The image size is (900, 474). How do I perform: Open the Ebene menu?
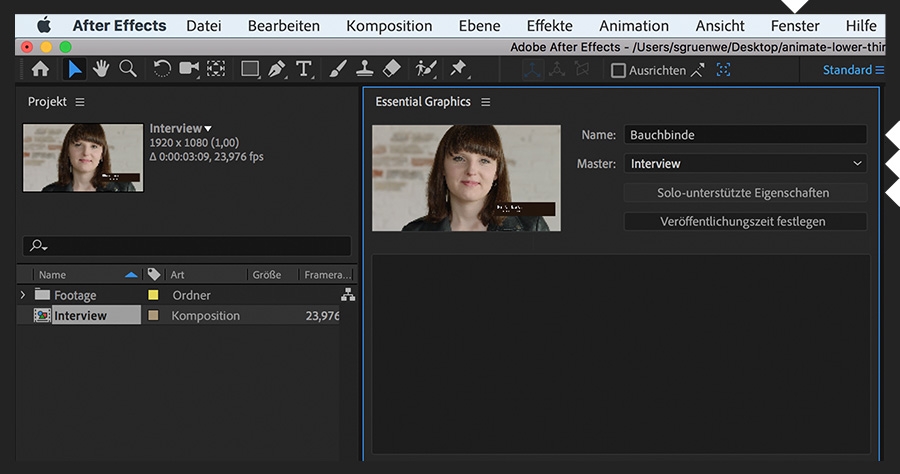tap(479, 26)
